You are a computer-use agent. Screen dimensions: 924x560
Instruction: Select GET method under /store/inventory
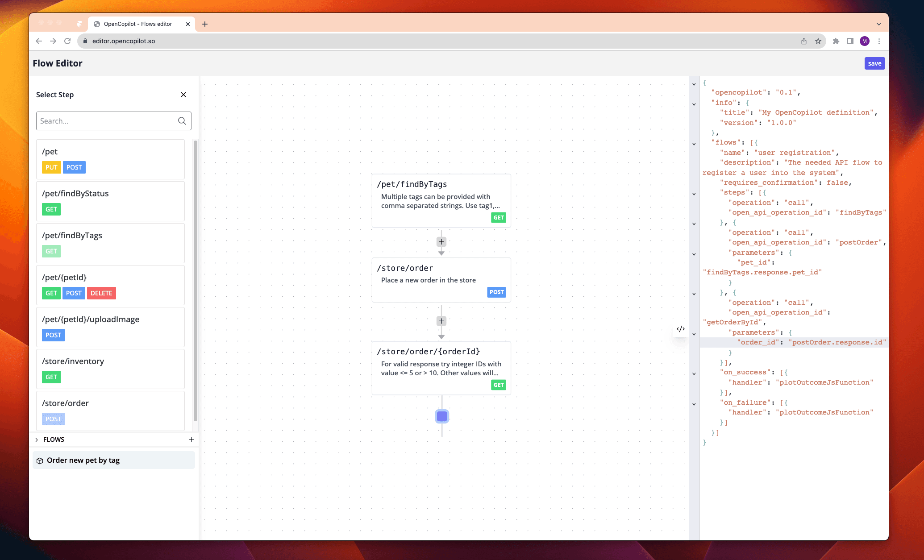click(x=51, y=377)
